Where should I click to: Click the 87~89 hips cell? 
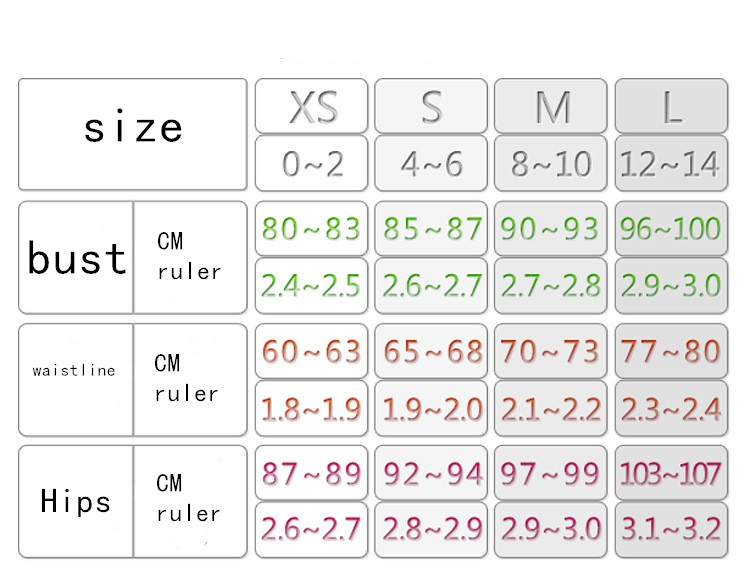click(312, 472)
